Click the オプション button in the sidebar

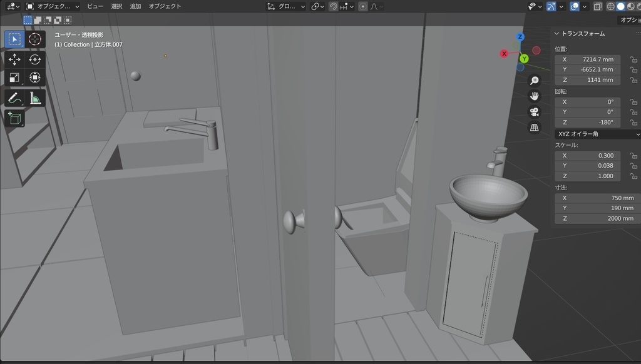pyautogui.click(x=631, y=19)
